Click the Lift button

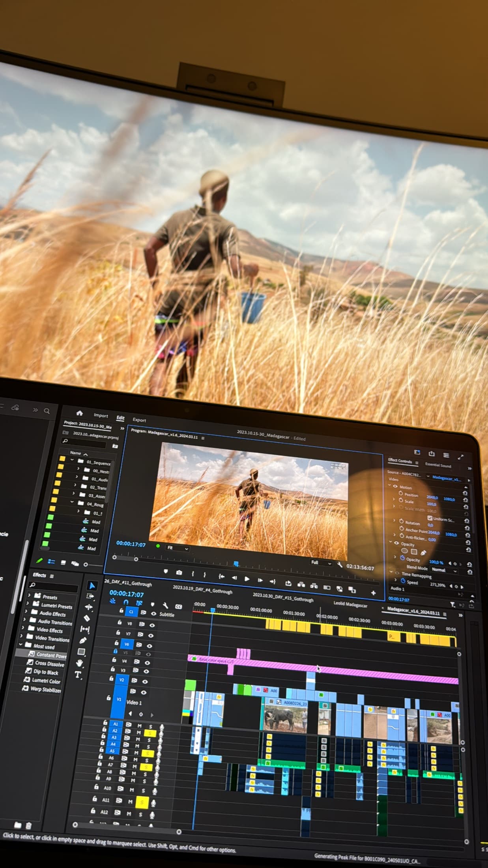[x=301, y=584]
